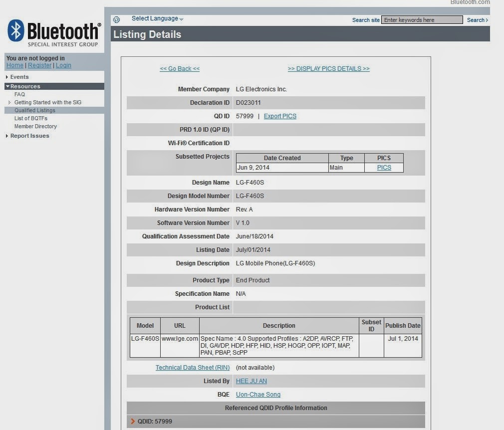
Task: Open Technical Data Sheet (RIN) link
Action: tap(193, 368)
